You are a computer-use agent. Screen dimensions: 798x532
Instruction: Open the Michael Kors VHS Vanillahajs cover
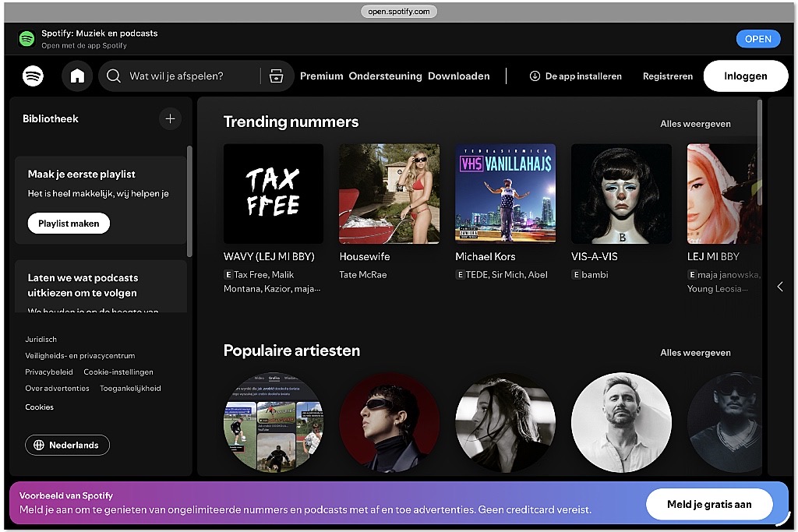[x=505, y=194]
